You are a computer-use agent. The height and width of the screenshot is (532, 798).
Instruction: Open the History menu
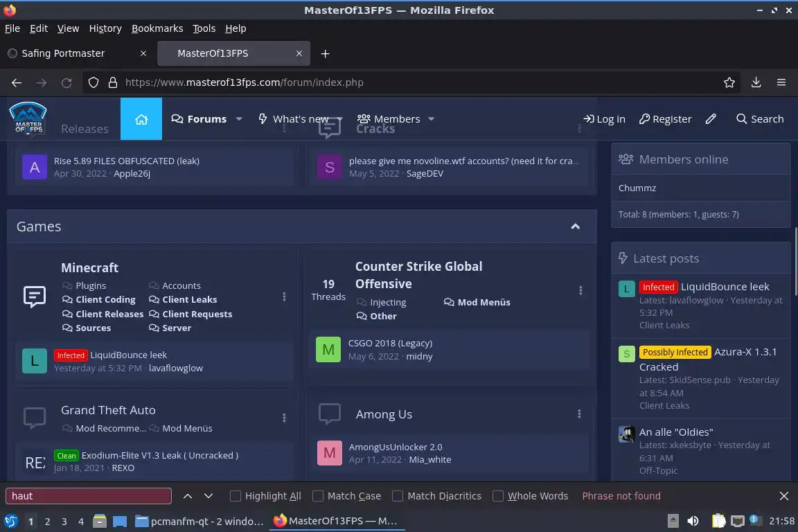click(x=105, y=28)
